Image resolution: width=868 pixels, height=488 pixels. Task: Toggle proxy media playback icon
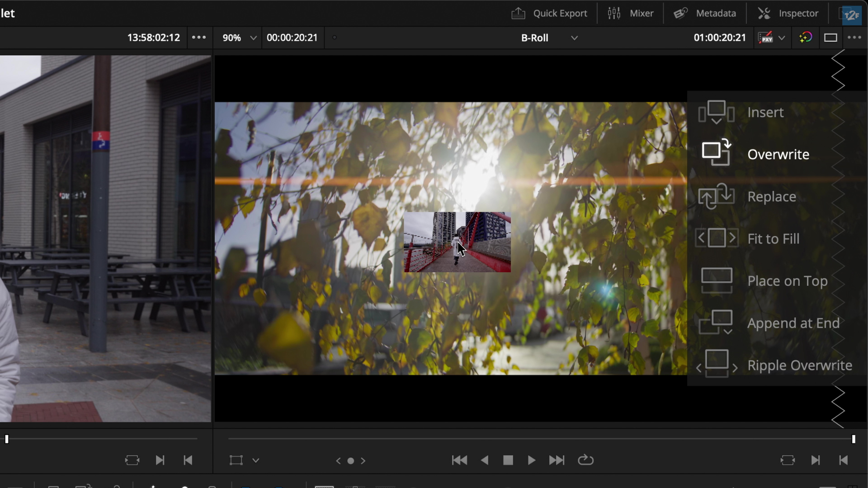(766, 38)
